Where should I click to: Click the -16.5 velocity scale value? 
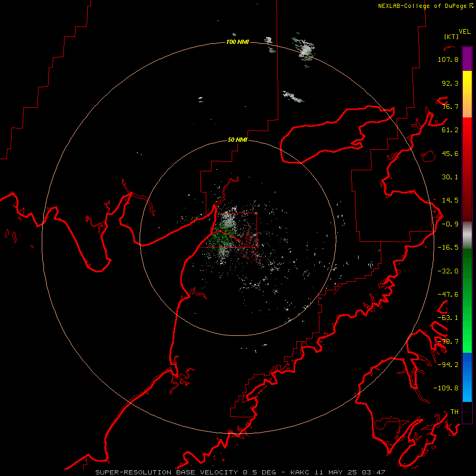tap(448, 248)
